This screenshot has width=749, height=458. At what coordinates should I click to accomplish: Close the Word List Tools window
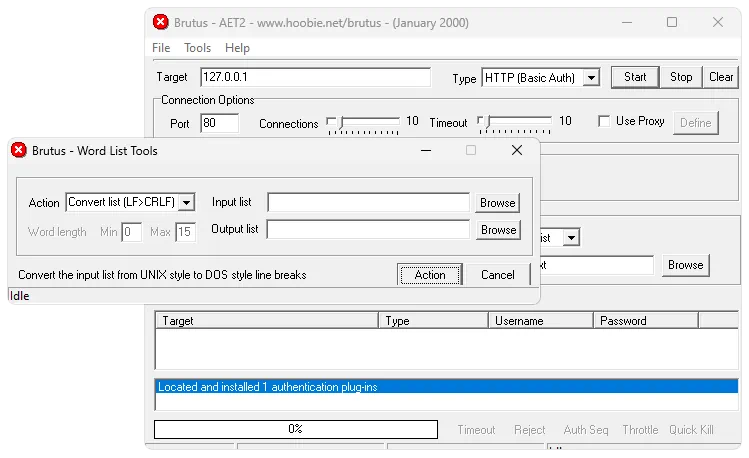tap(517, 150)
